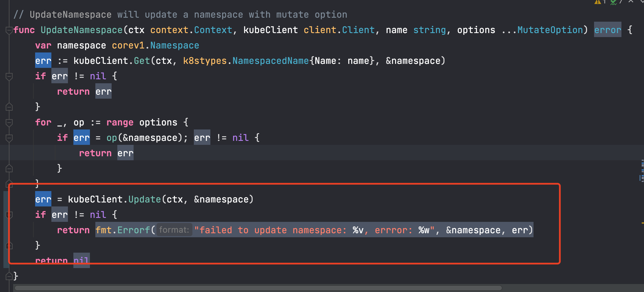
Task: Click the horizontal scrollbar at bottom
Action: pyautogui.click(x=257, y=288)
